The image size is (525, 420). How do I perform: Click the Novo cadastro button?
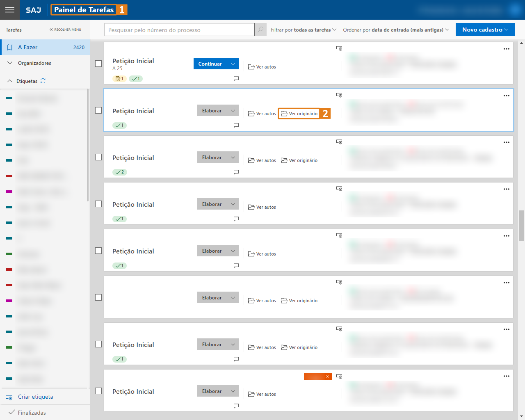(485, 30)
